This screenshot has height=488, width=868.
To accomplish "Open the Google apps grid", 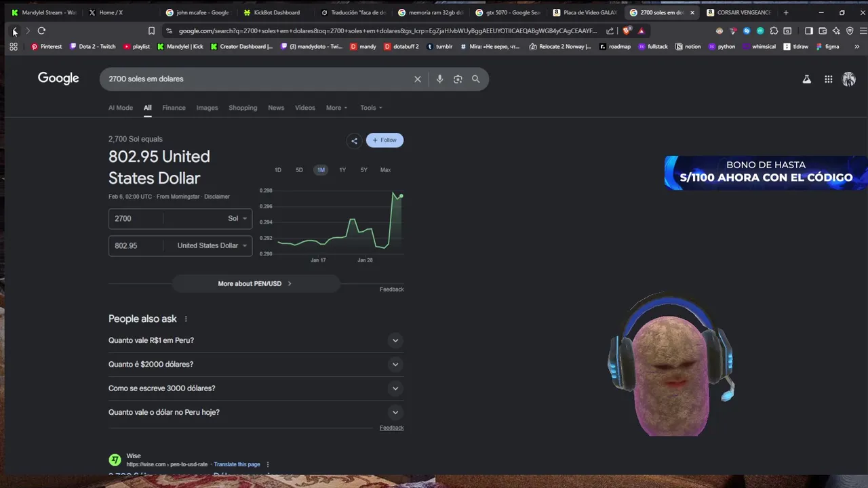I will pos(829,79).
